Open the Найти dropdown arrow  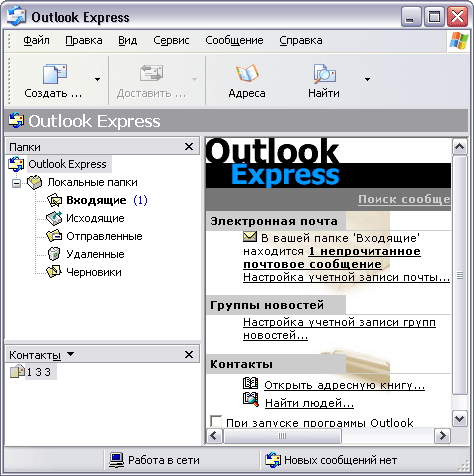click(367, 79)
